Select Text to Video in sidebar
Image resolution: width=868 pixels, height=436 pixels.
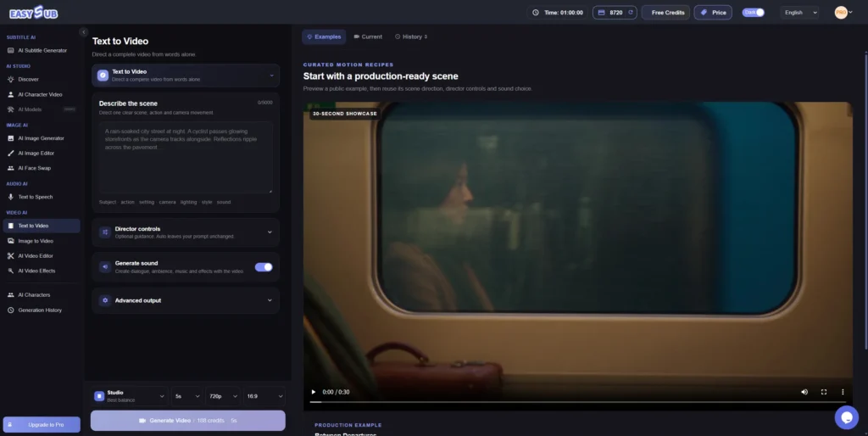point(42,226)
